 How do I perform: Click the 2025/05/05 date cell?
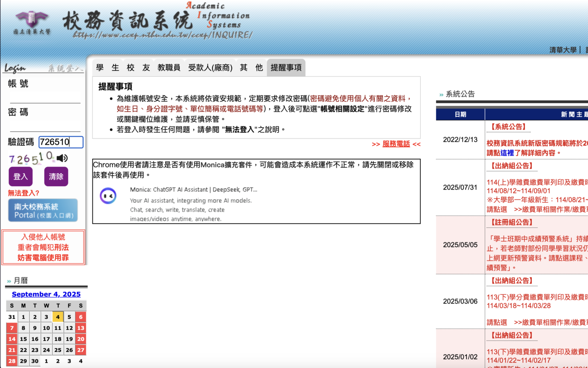coord(460,245)
